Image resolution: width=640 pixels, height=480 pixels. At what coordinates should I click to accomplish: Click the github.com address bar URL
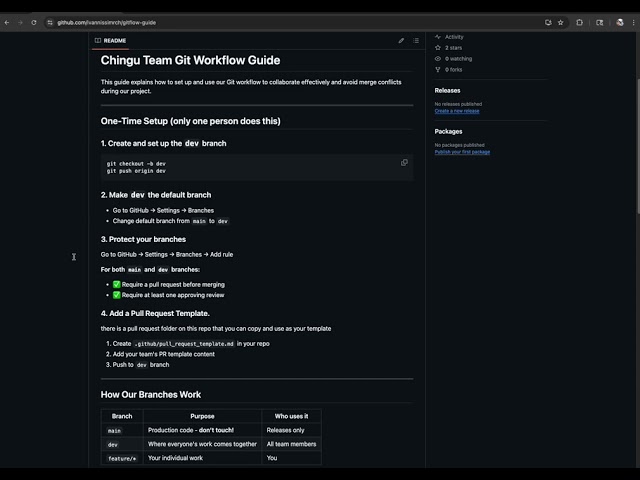[107, 23]
